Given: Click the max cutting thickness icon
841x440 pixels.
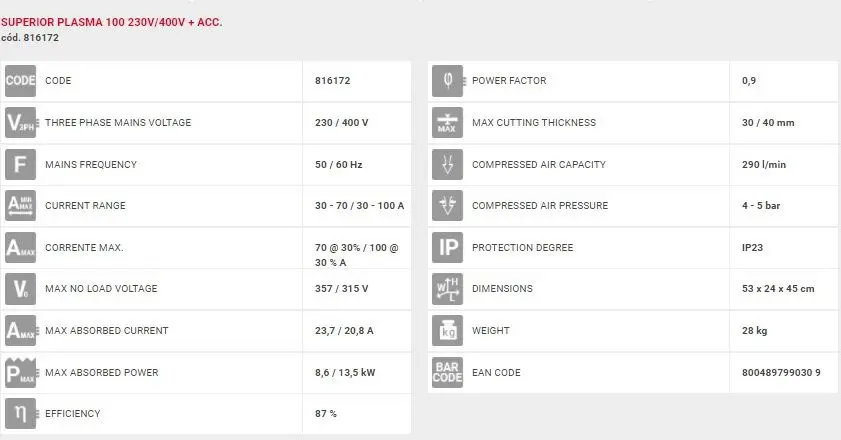Looking at the screenshot, I should [x=447, y=123].
